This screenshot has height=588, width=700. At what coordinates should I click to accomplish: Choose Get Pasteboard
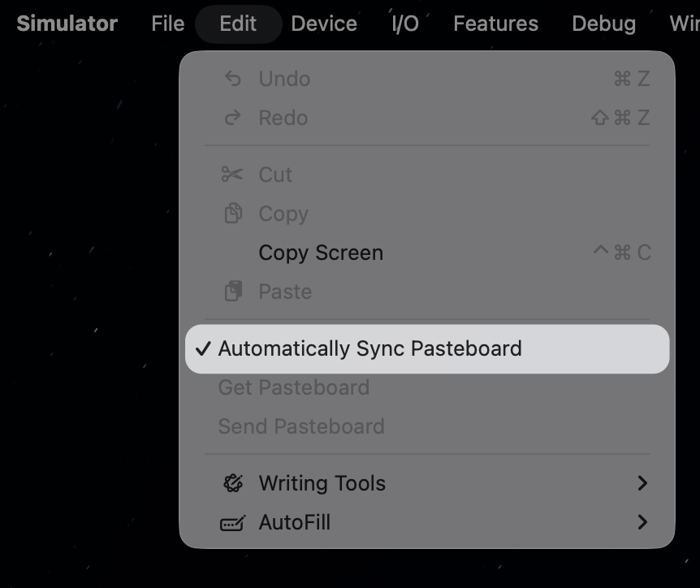pos(293,387)
